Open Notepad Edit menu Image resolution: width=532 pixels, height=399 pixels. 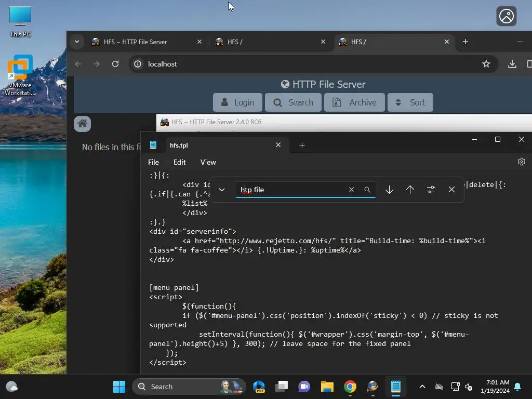179,163
